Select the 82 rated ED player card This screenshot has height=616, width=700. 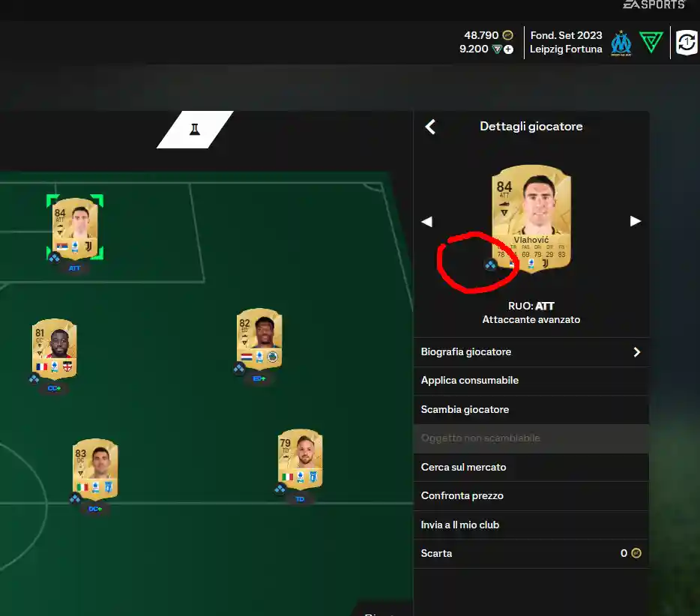pyautogui.click(x=259, y=339)
